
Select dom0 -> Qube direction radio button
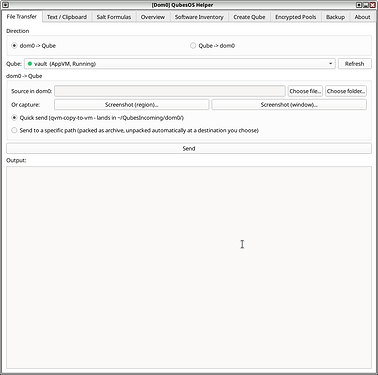(14, 46)
